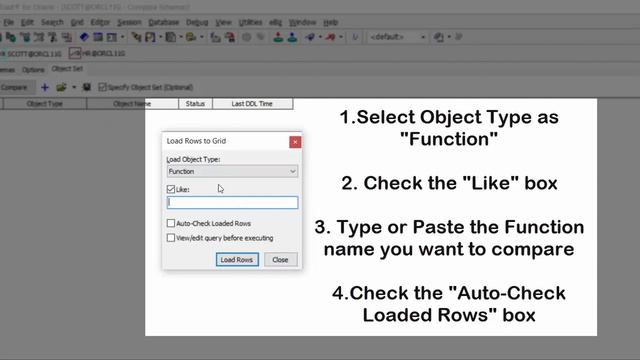Click the pencil-like toolbar icon after the first separator
This screenshot has height=360, width=640.
(x=136, y=37)
